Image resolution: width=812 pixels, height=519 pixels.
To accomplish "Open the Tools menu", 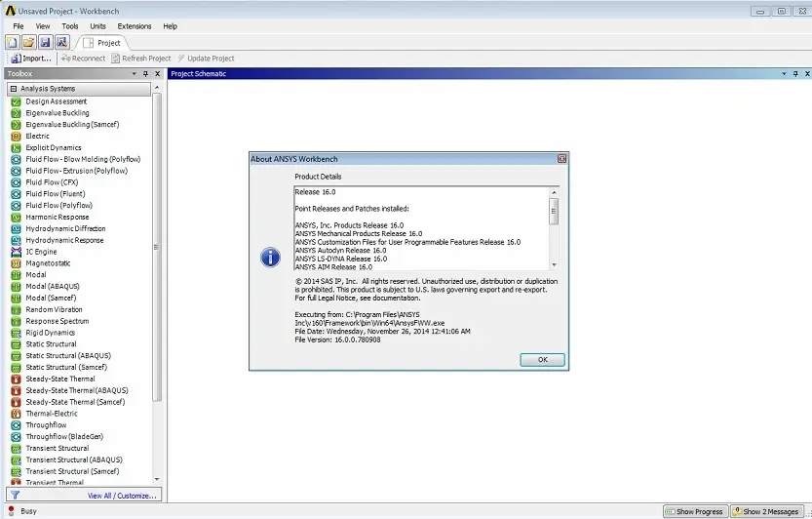I will point(70,26).
